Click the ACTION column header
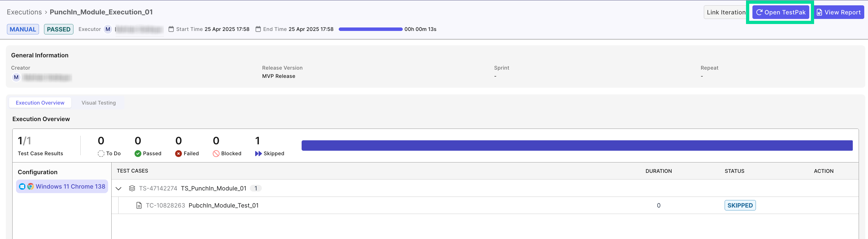Image resolution: width=868 pixels, height=239 pixels. (x=823, y=171)
